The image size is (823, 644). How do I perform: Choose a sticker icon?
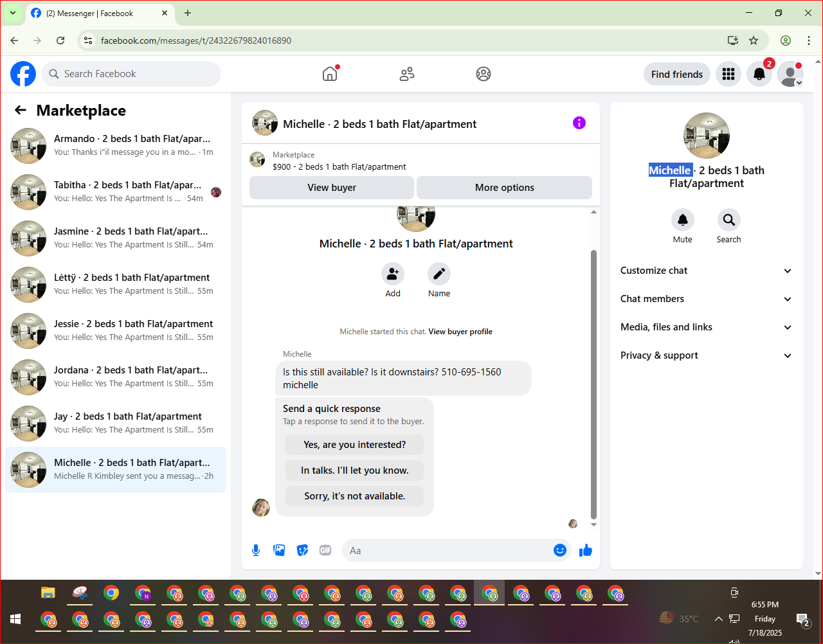[x=302, y=550]
